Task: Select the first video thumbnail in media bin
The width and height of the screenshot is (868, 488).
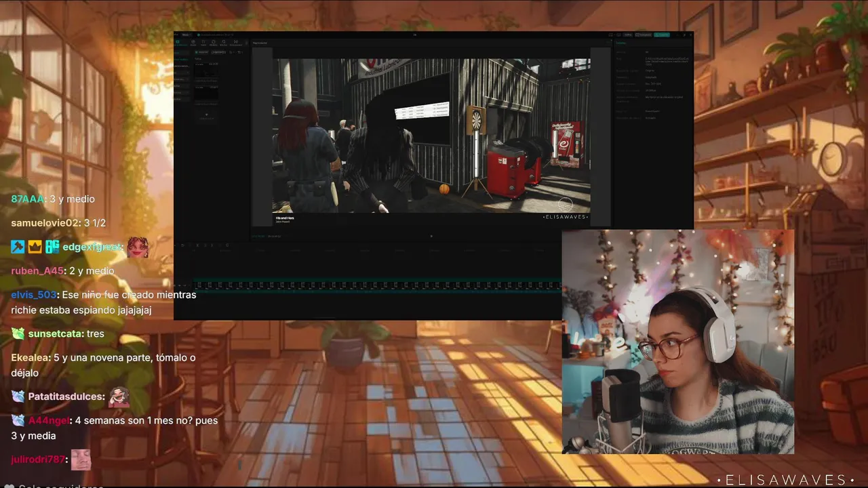Action: pyautogui.click(x=207, y=70)
